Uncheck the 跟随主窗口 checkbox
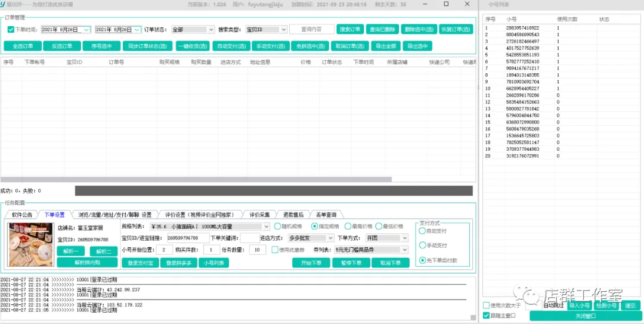This screenshot has width=644, height=324. pyautogui.click(x=486, y=316)
